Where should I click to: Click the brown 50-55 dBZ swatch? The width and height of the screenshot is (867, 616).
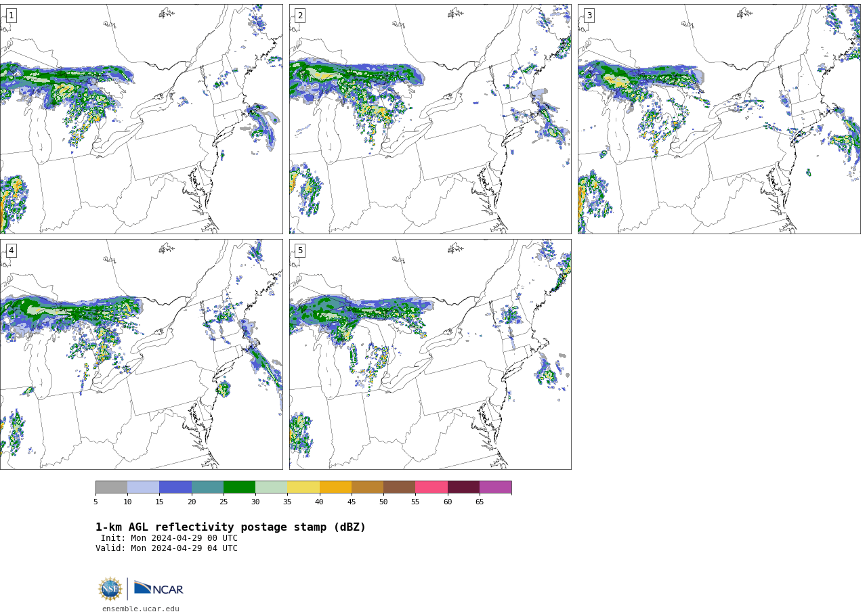coord(399,487)
